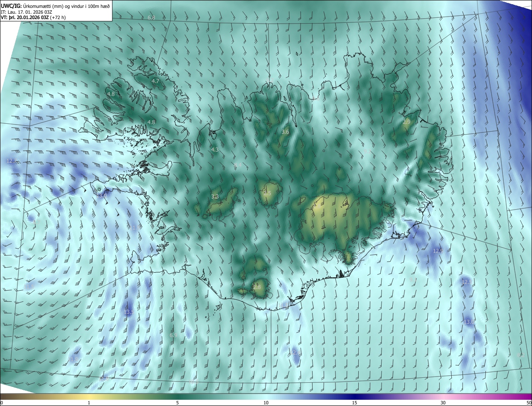Viewport: 532px width, 406px height.
Task: Pick the 3.6 value label
Action: (285, 132)
